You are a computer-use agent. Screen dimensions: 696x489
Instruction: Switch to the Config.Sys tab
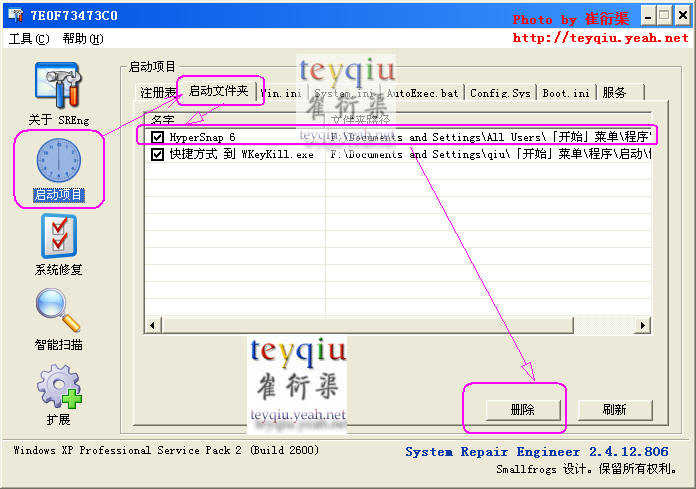[500, 93]
